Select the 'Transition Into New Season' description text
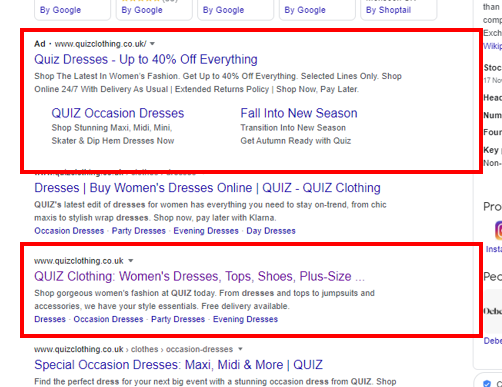 pyautogui.click(x=293, y=128)
